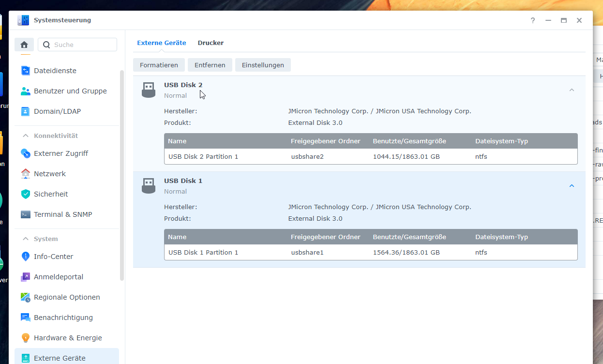Click USB Disk 1 Benutzte/Gesamtgröße header

(409, 237)
